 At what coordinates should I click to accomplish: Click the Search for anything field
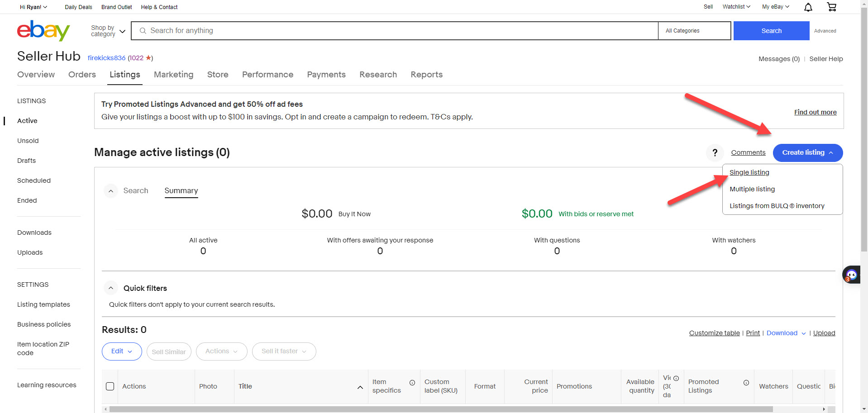[x=395, y=31]
